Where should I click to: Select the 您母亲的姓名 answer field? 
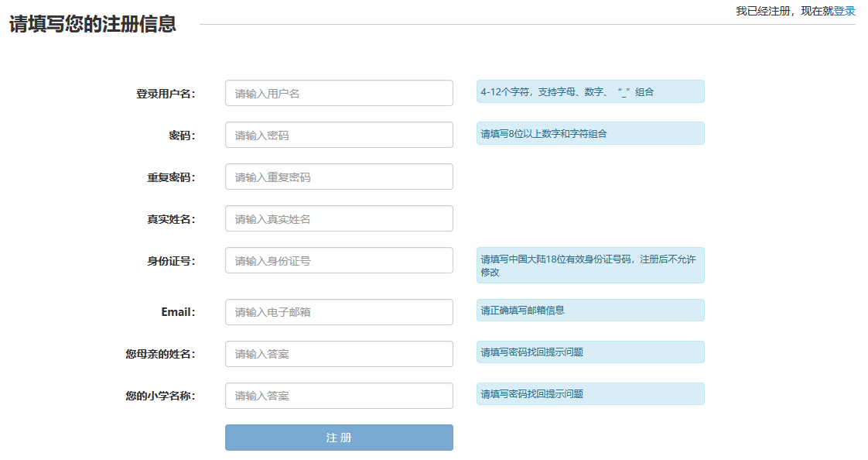click(339, 354)
